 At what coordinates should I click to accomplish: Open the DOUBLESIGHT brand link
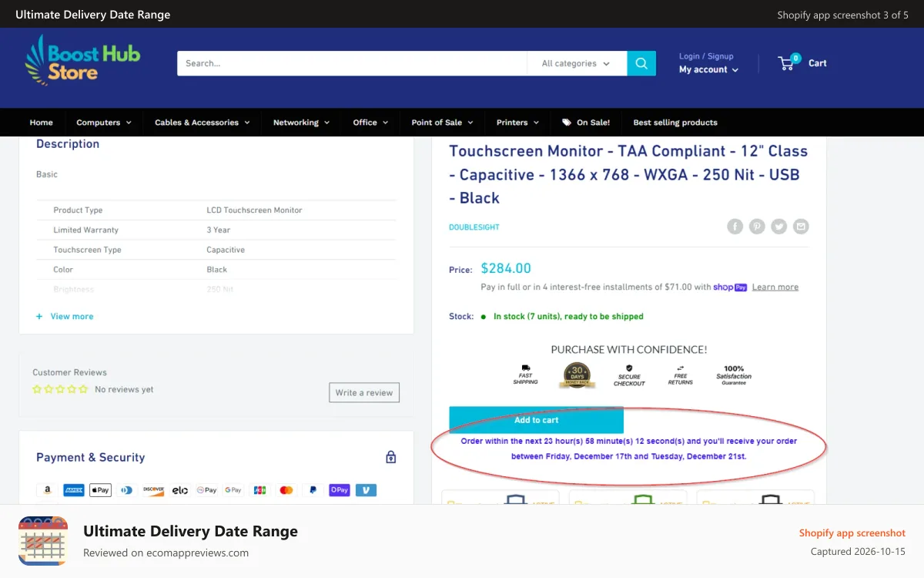pos(474,227)
